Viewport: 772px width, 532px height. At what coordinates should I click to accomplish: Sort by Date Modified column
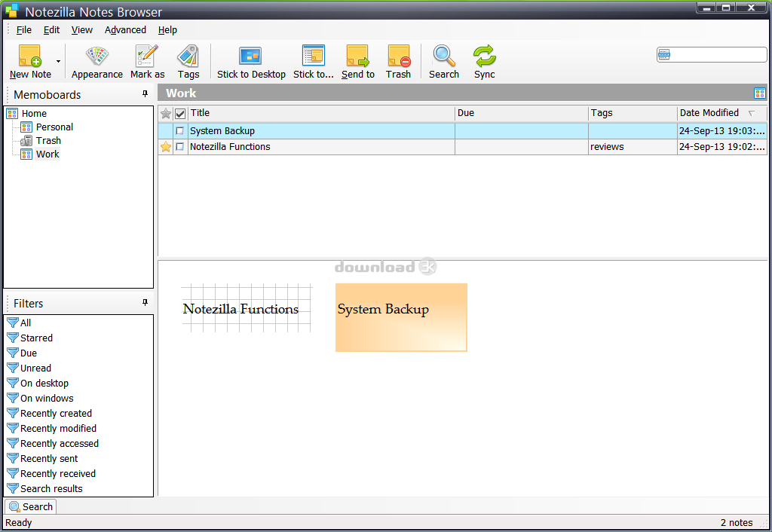tap(721, 113)
